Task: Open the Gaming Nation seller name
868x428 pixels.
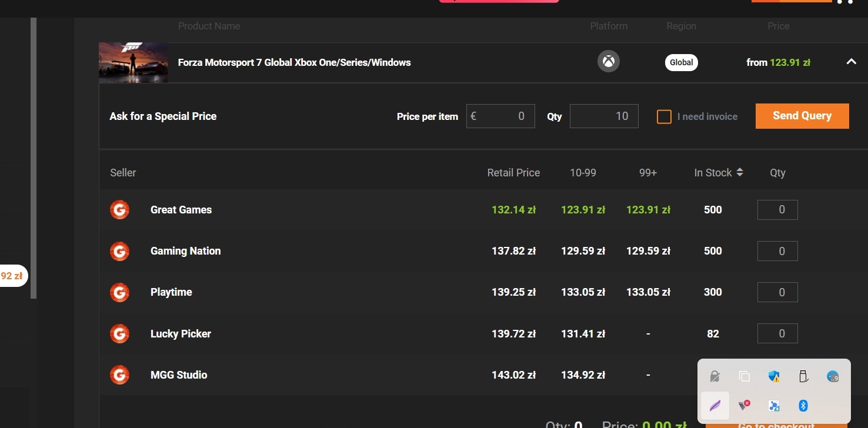Action: point(186,251)
